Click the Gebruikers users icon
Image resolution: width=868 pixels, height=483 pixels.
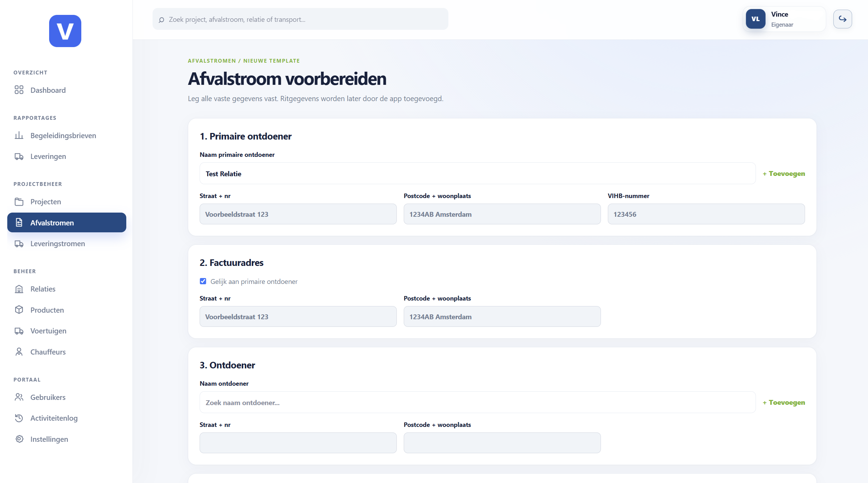(19, 397)
